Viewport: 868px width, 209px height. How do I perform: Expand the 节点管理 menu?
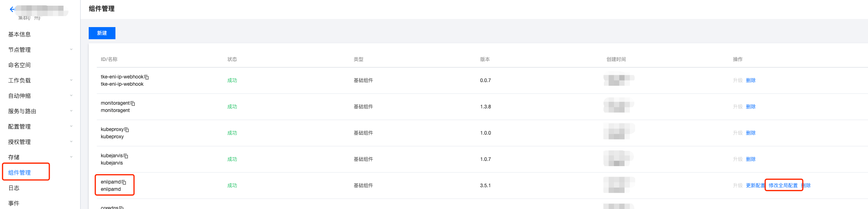point(71,50)
